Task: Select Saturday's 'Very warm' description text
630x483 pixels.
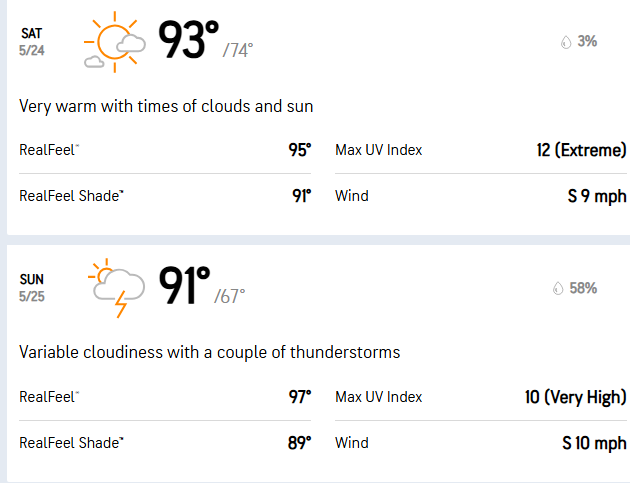Action: click(167, 106)
